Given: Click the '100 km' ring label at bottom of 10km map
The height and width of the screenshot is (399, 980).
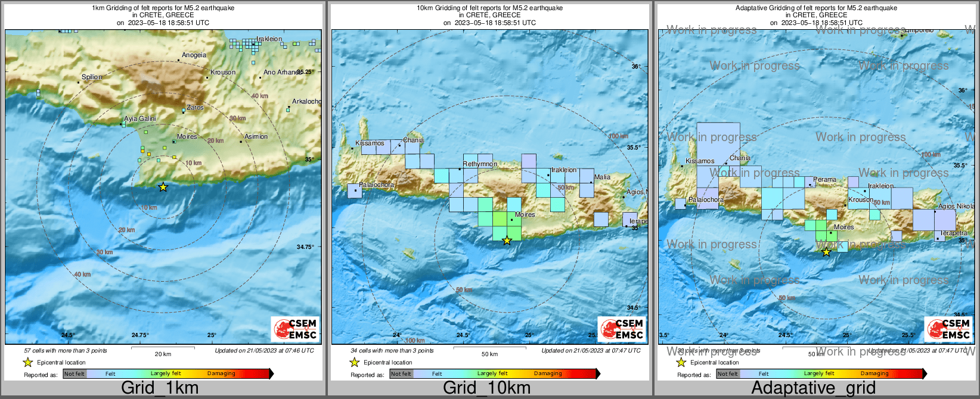Looking at the screenshot, I should (x=415, y=341).
